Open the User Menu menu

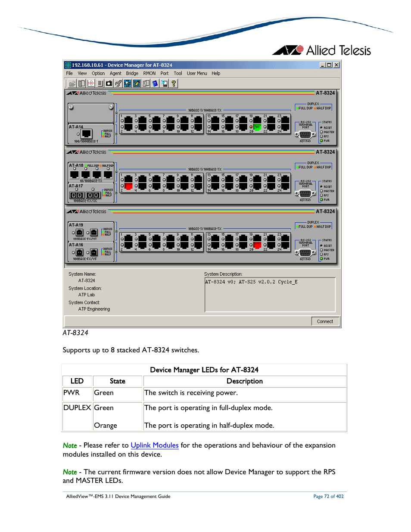point(197,74)
